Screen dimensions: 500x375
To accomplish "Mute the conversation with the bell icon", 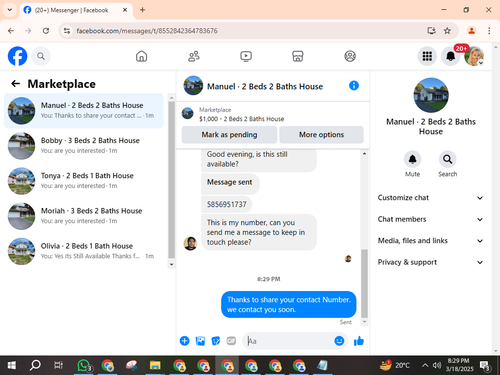I will [412, 159].
